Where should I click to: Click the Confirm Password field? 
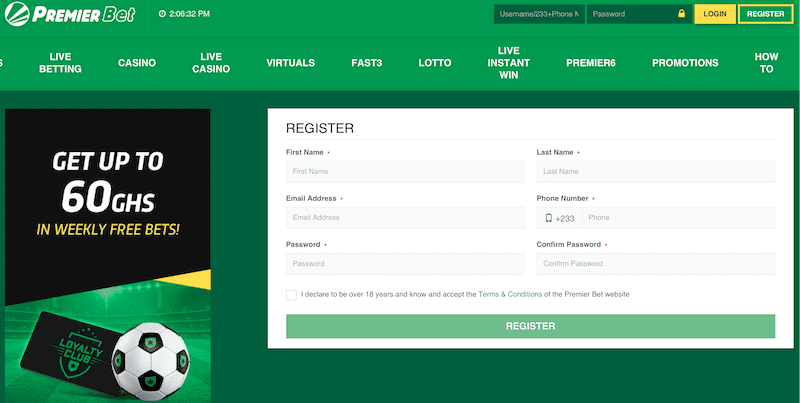tap(656, 264)
